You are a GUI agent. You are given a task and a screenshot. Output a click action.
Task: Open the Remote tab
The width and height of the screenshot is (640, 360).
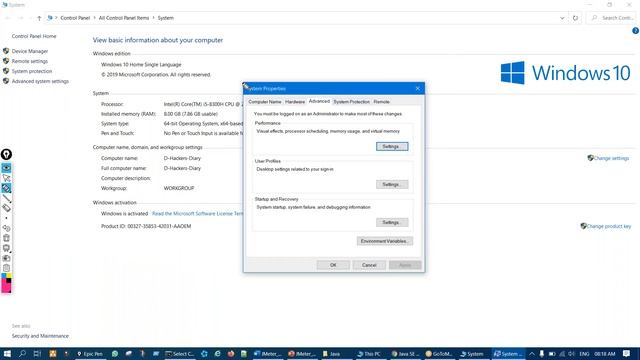coord(381,102)
